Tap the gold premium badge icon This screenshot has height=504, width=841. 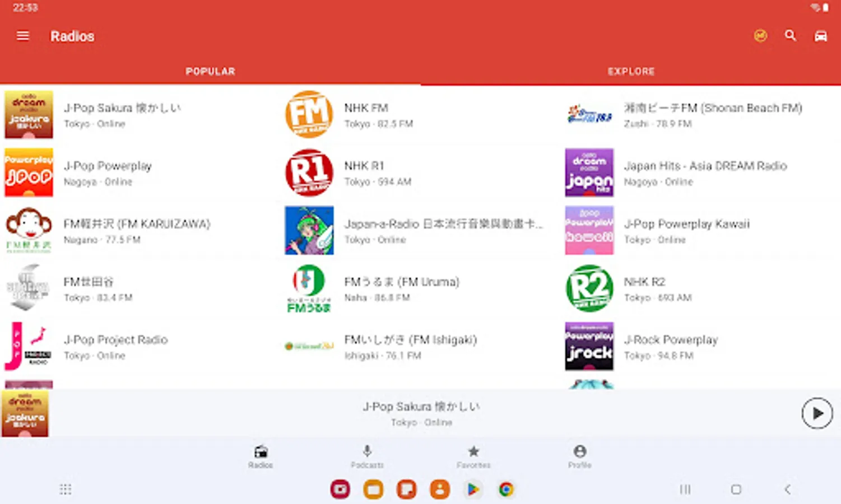point(760,36)
